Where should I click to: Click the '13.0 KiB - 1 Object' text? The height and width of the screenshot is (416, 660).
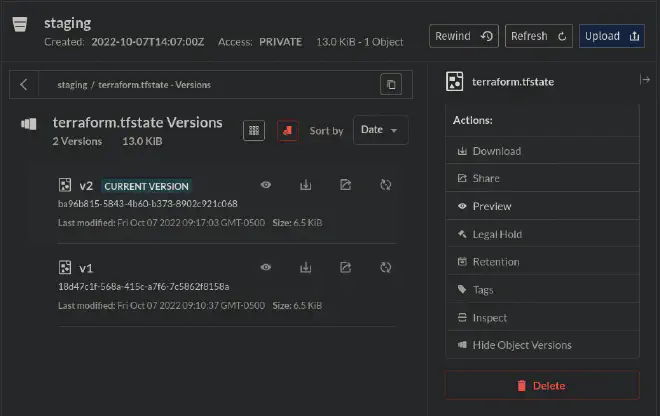click(360, 42)
